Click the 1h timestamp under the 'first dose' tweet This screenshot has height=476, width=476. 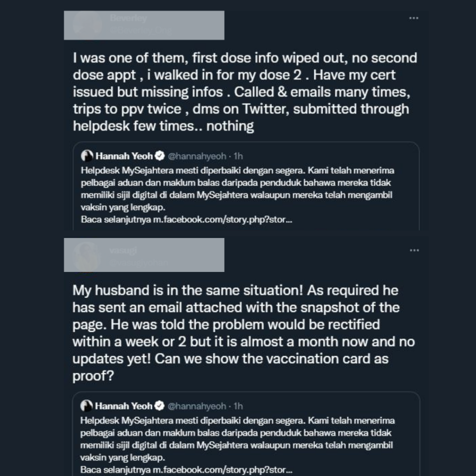click(238, 156)
